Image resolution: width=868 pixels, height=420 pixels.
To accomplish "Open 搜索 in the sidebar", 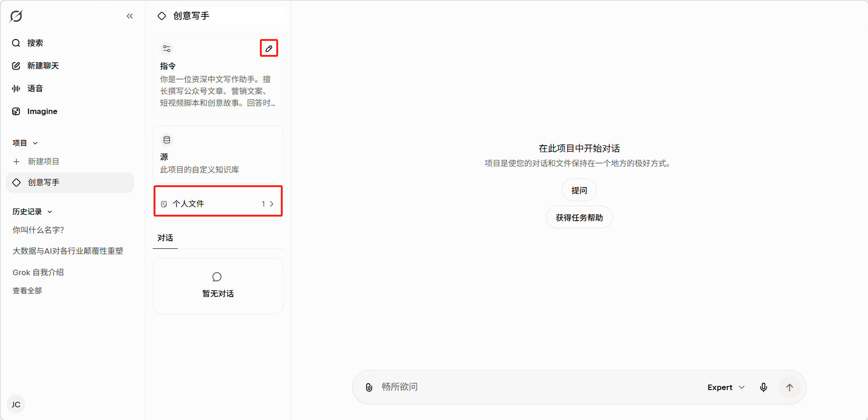I will (35, 43).
